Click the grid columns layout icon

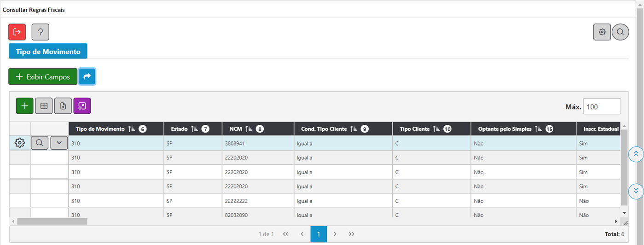click(44, 106)
